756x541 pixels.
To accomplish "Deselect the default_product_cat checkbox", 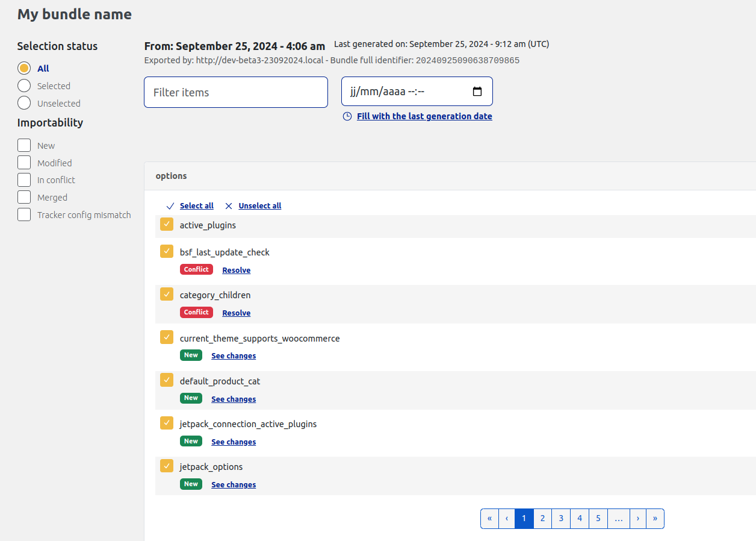I will pos(167,380).
